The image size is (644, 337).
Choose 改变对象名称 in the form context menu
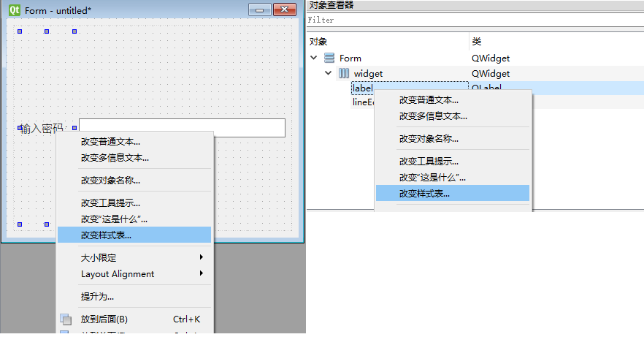point(134,181)
